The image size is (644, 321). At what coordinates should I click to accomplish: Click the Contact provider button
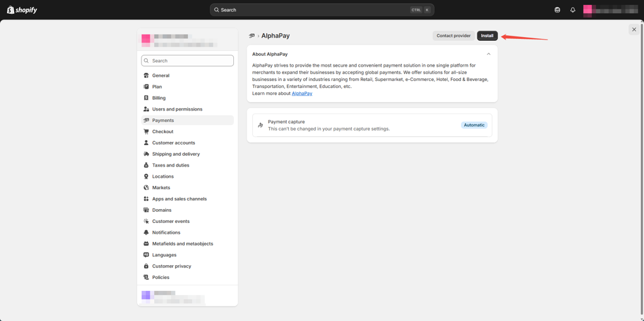tap(453, 36)
